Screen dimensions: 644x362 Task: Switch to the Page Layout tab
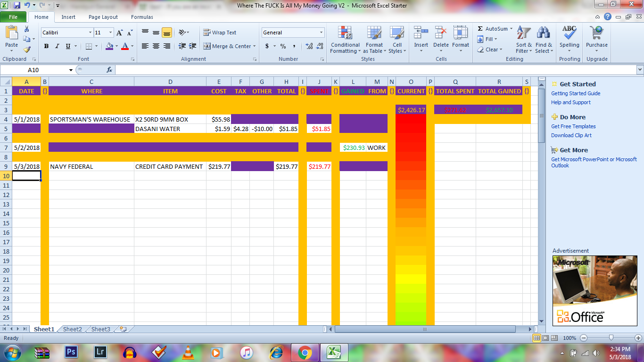tap(103, 17)
